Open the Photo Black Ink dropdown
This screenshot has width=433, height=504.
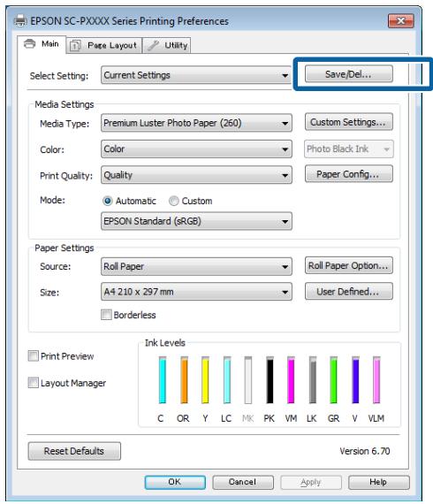(x=348, y=149)
